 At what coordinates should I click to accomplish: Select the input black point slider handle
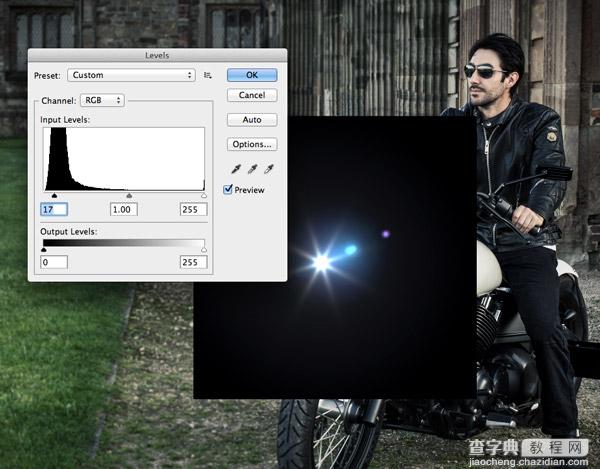click(54, 195)
